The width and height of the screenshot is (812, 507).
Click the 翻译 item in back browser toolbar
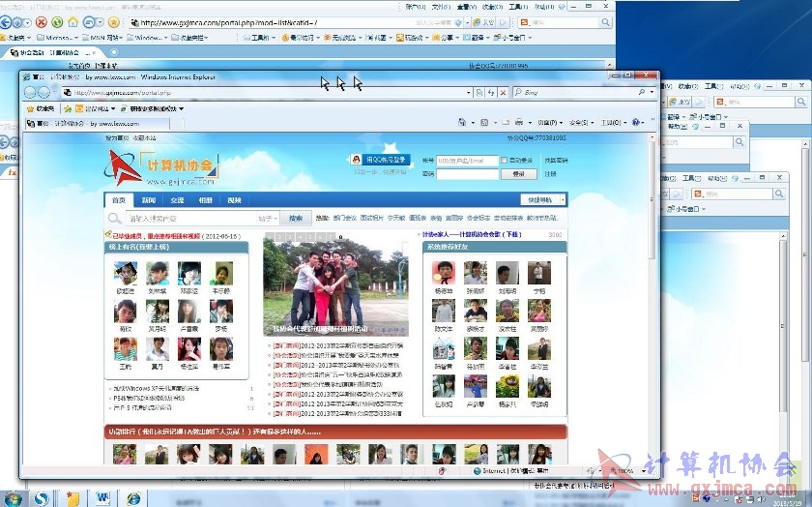pyautogui.click(x=476, y=38)
